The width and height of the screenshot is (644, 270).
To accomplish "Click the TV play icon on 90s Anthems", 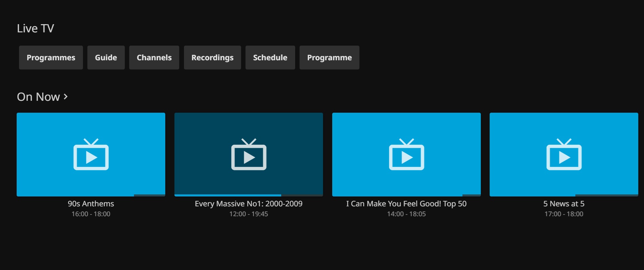I will tap(91, 155).
